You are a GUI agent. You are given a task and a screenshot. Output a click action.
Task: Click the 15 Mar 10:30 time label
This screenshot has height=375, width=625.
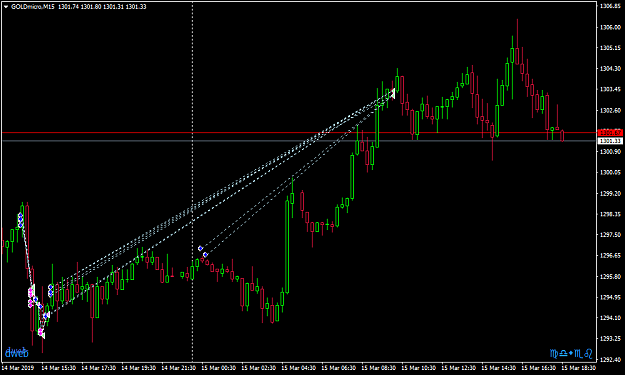pyautogui.click(x=418, y=368)
